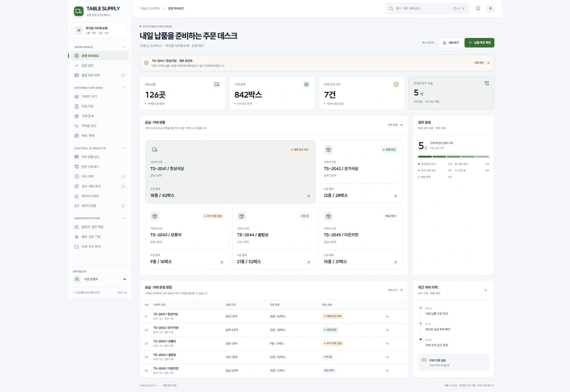Click the 납품 주문 확인 button
The image size is (570, 392).
click(x=479, y=43)
